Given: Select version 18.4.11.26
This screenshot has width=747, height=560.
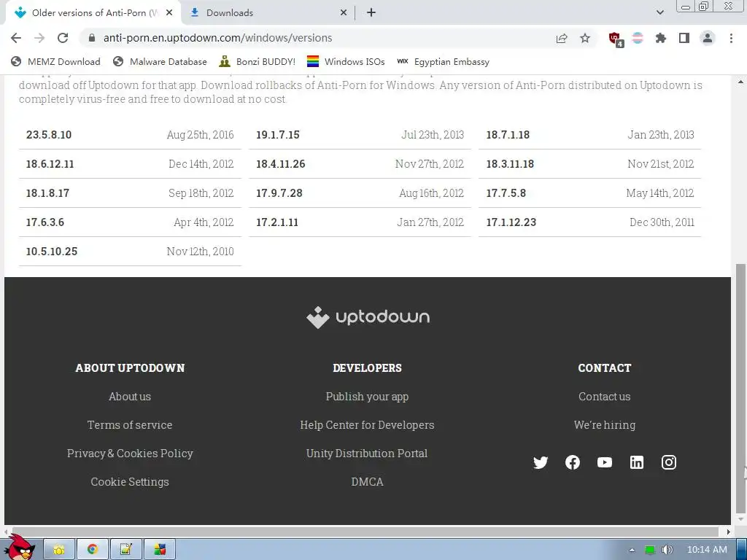Looking at the screenshot, I should 360,164.
